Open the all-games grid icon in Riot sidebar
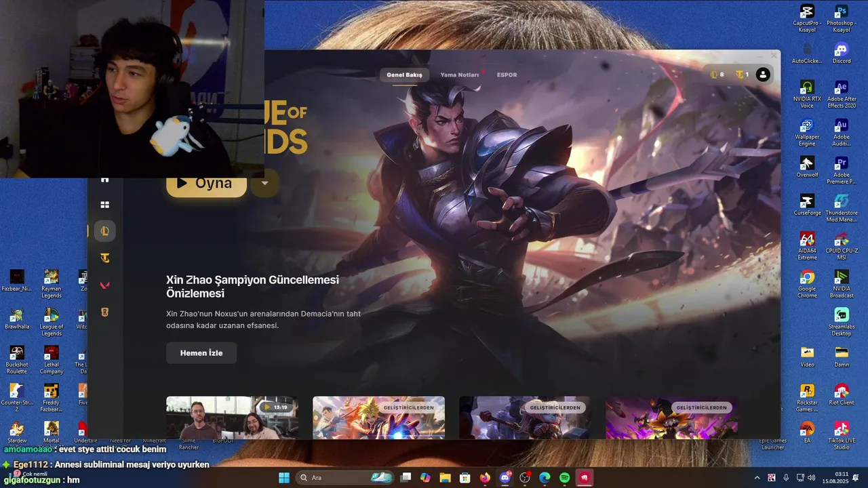The height and width of the screenshot is (488, 868). [104, 205]
